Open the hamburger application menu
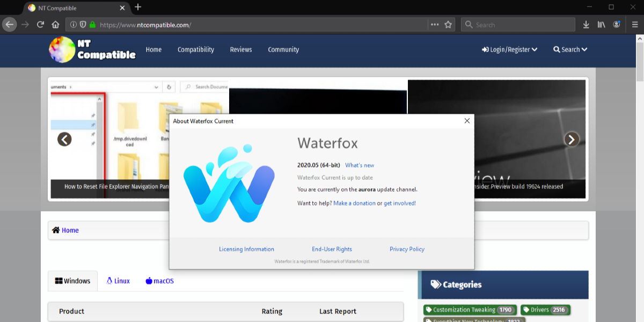 (x=635, y=25)
